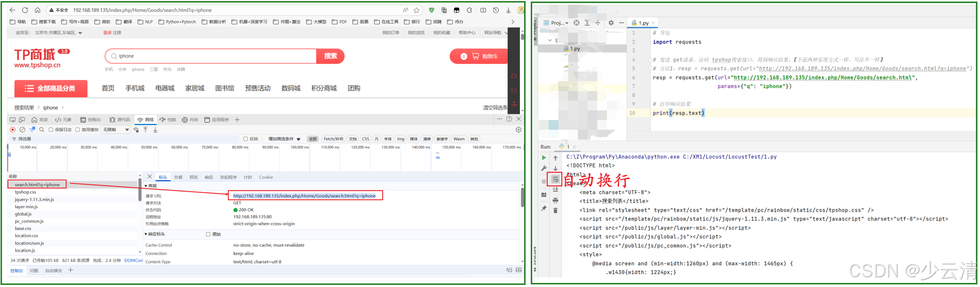The width and height of the screenshot is (980, 287).
Task: Toggle the CSS filter chip
Action: 365,139
